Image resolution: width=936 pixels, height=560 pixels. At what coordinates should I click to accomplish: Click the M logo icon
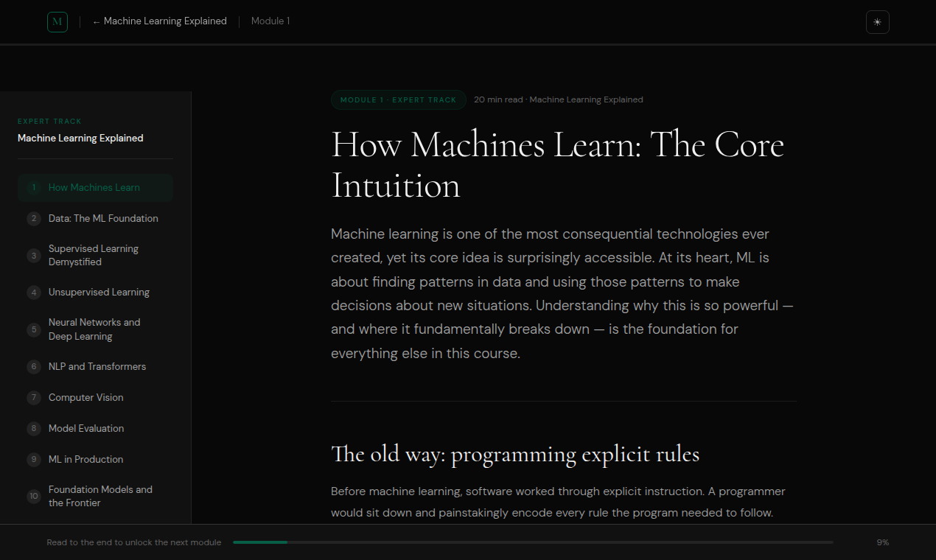57,22
